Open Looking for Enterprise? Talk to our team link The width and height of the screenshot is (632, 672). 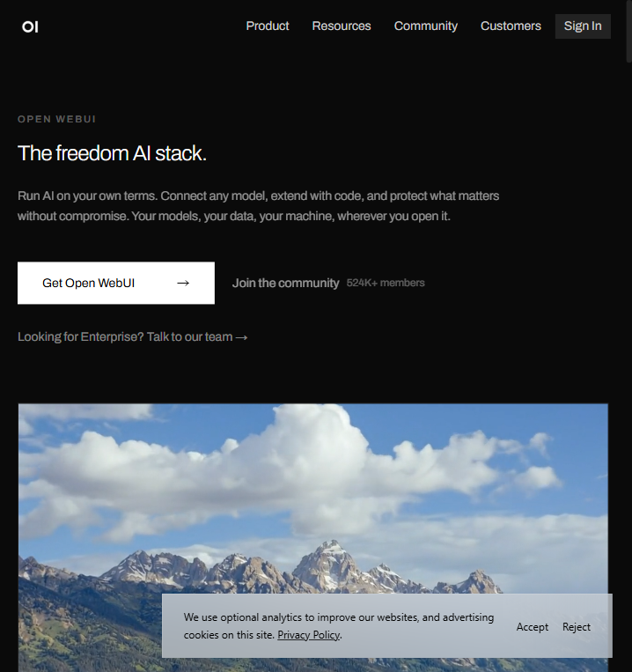(133, 336)
